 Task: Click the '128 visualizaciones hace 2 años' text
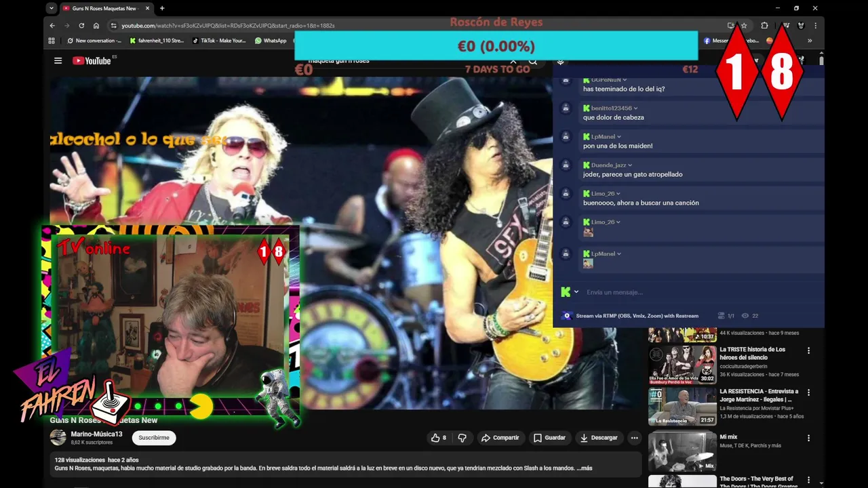point(96,460)
